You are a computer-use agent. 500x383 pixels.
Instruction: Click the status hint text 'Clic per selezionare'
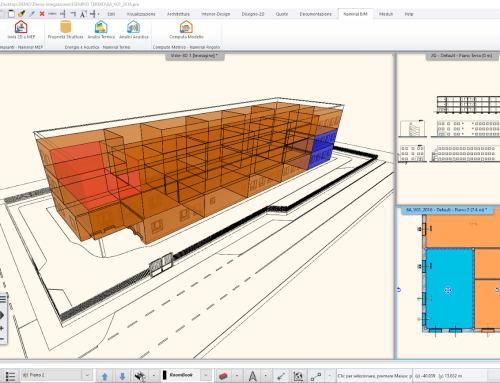375,376
